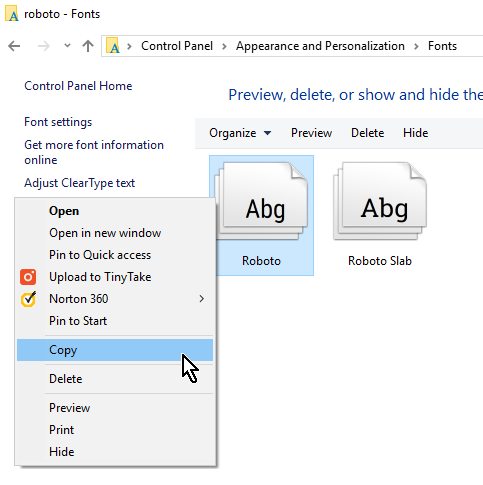Image resolution: width=483 pixels, height=485 pixels.
Task: Open the recent locations dropdown chevron
Action: click(67, 45)
